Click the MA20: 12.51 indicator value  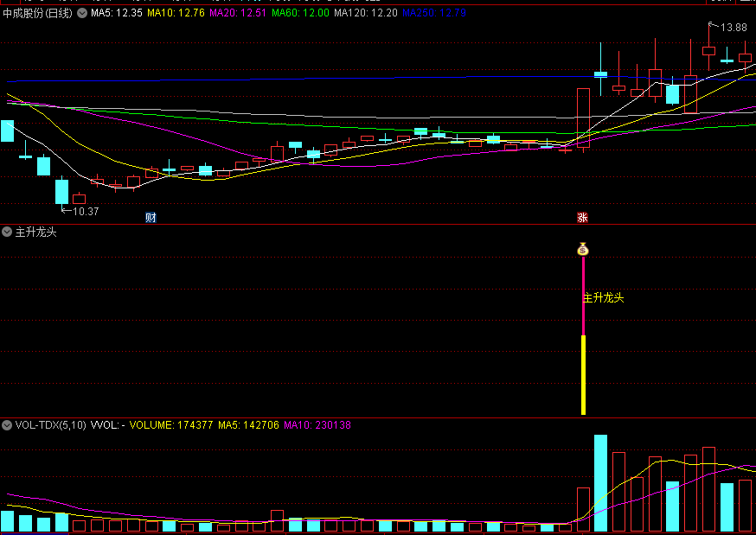click(238, 13)
